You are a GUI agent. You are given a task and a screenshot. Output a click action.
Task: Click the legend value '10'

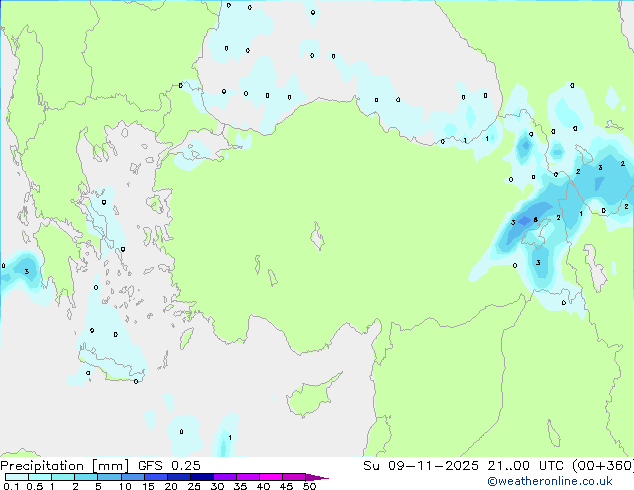pos(125,486)
